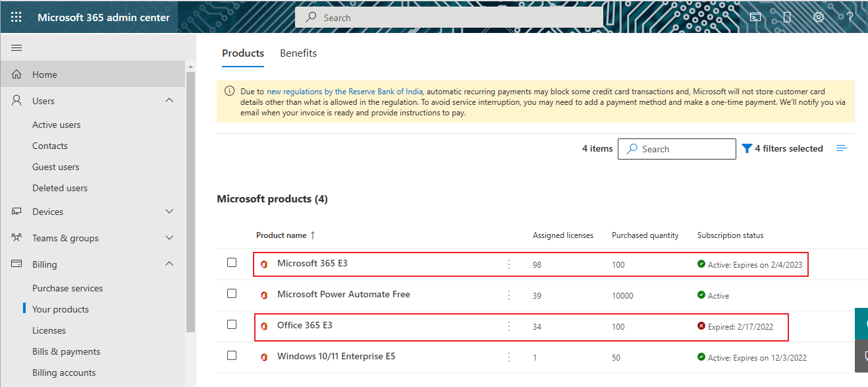Screen dimensions: 868x387
Task: Follow the Reserve Bank of India regulations link
Action: (345, 92)
